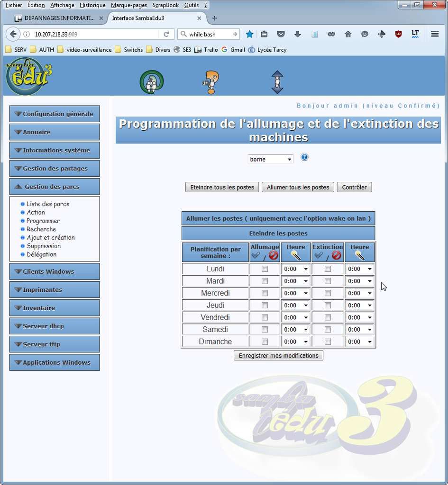This screenshot has height=485, width=448.
Task: Click Eteindre tous les postes button
Action: coord(222,187)
